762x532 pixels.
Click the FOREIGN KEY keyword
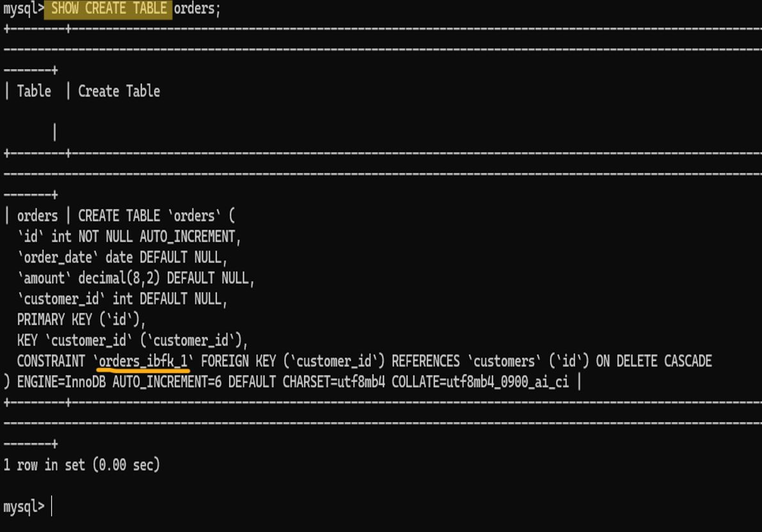239,361
